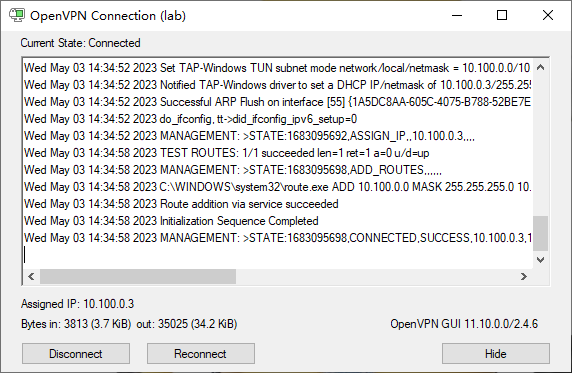
Task: Click the 'Initialization Sequence Completed' log line
Action: click(171, 221)
